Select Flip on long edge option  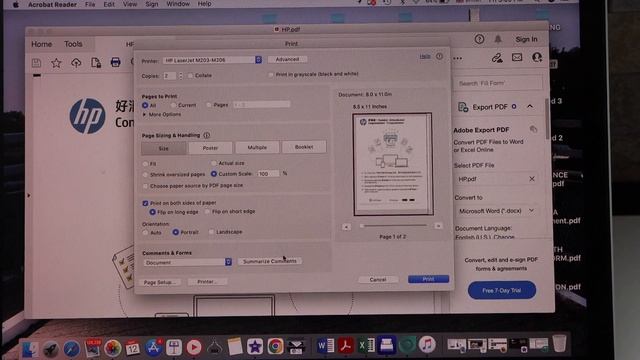click(x=153, y=212)
